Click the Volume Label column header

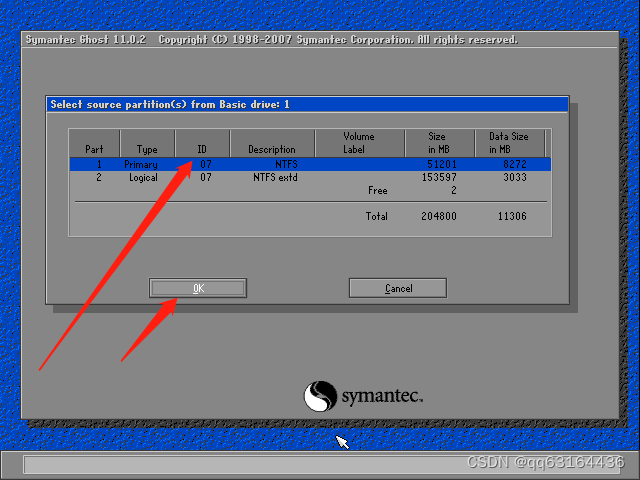point(360,143)
